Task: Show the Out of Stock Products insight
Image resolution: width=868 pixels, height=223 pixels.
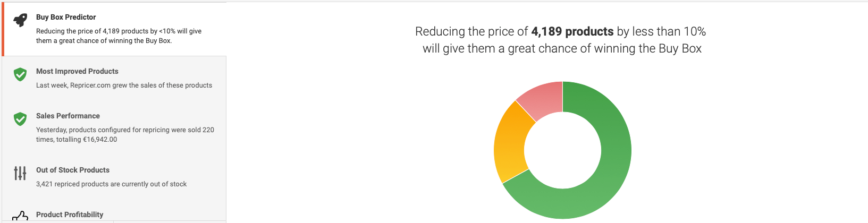Action: click(x=115, y=177)
